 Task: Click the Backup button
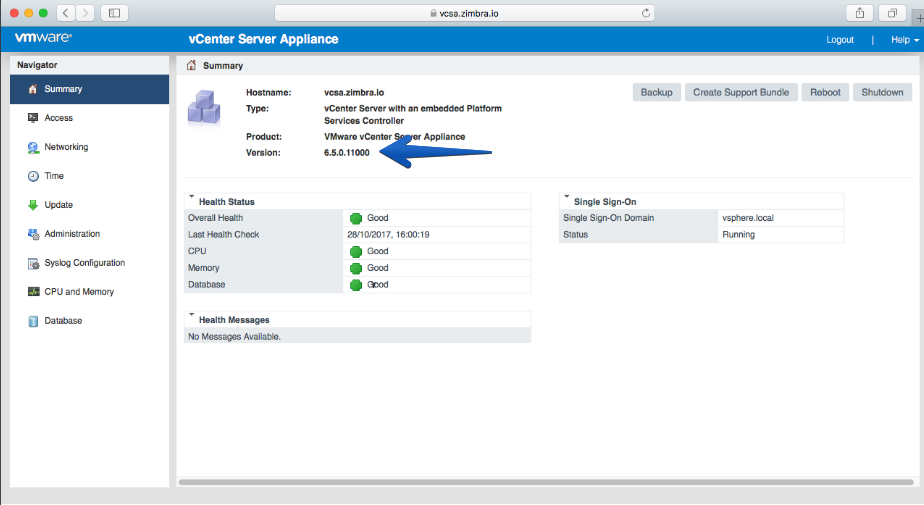click(656, 93)
